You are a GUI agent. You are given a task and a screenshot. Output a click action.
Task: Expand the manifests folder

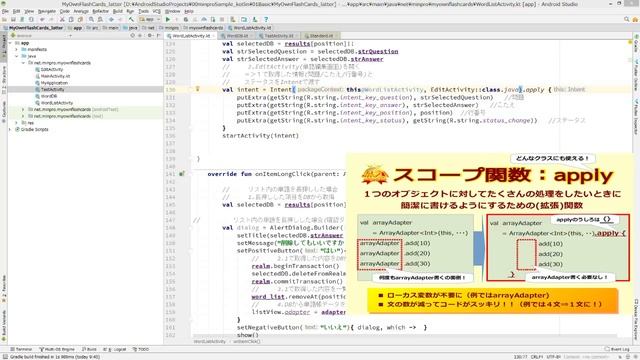click(17, 49)
